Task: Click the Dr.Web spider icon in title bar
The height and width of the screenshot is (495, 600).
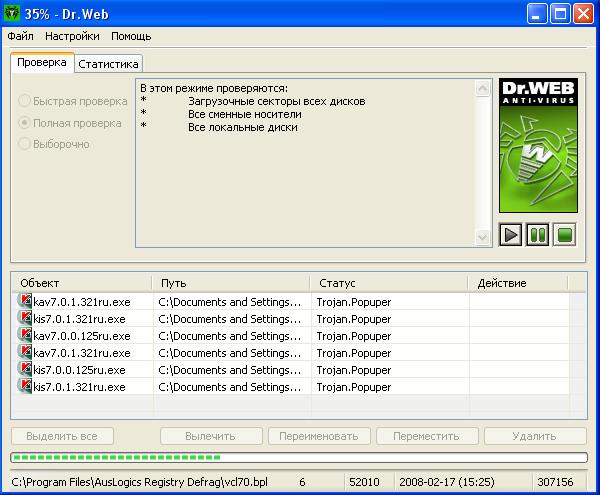Action: click(11, 14)
